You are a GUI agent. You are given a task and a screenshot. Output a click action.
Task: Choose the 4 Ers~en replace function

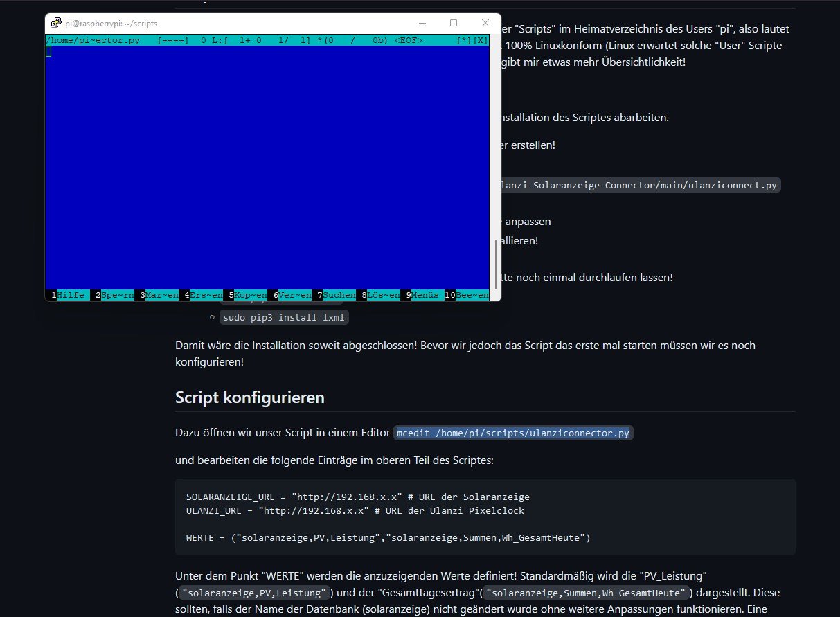206,295
